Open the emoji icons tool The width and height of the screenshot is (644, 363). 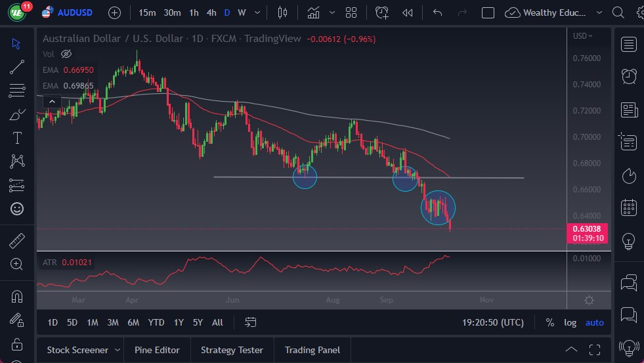click(17, 209)
